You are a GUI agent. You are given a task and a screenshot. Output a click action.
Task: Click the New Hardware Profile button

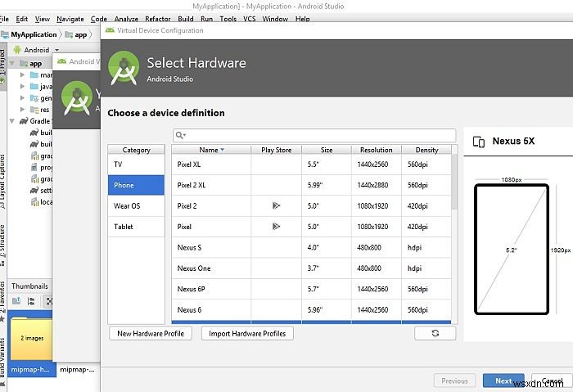pyautogui.click(x=151, y=333)
